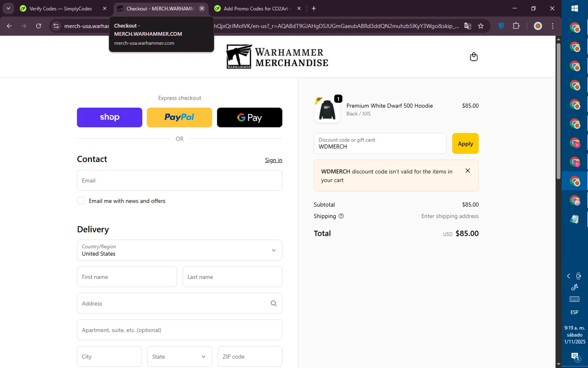588x368 pixels.
Task: Pay with Shop Pay express button
Action: (x=109, y=117)
